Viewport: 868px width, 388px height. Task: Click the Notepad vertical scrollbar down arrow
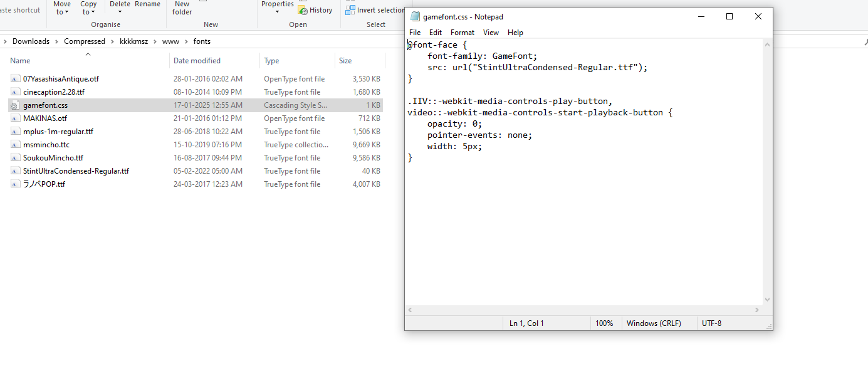[767, 300]
